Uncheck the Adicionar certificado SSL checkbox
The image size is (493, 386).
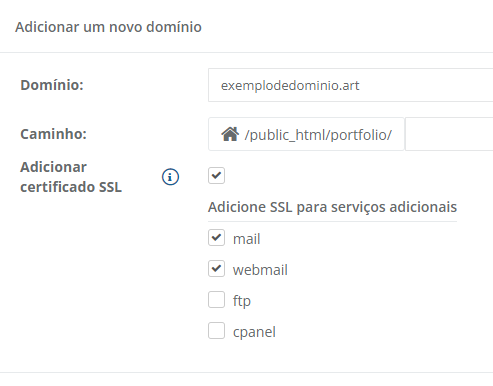pos(216,175)
